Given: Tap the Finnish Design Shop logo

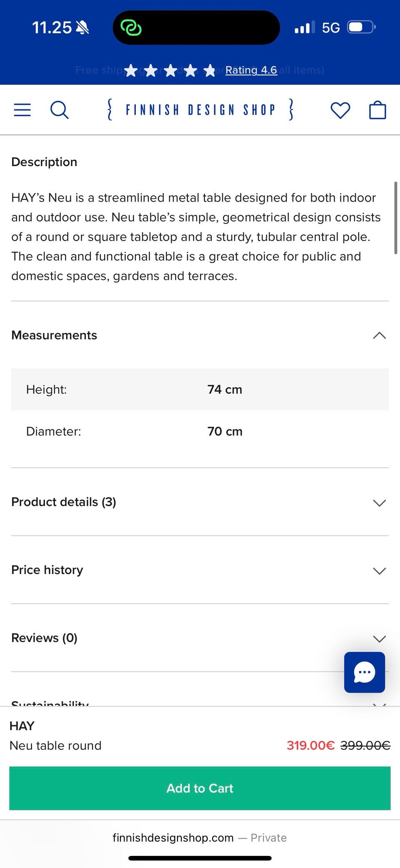Looking at the screenshot, I should pyautogui.click(x=200, y=110).
